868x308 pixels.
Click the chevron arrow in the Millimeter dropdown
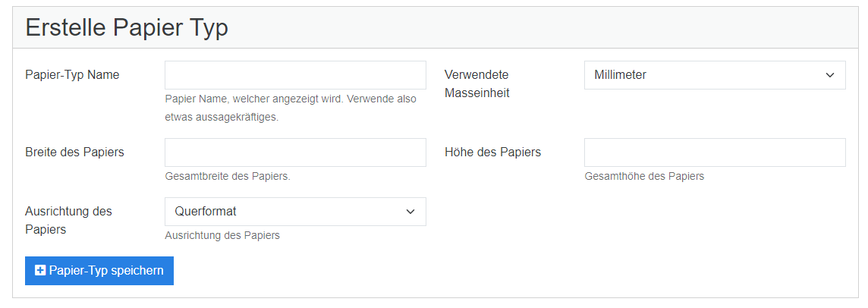coord(829,75)
